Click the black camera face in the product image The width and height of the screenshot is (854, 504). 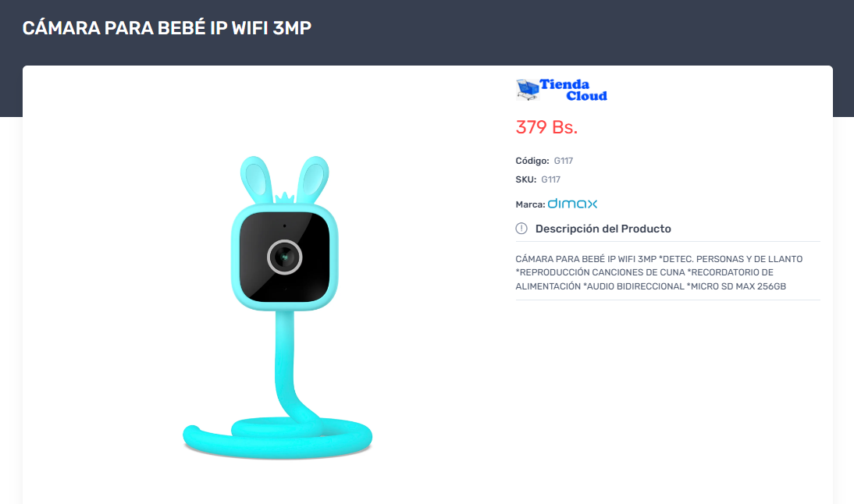coord(284,257)
